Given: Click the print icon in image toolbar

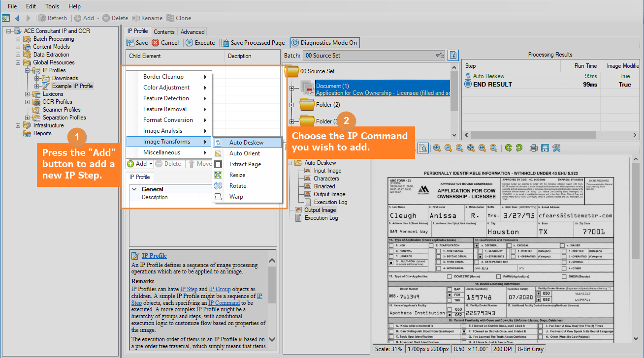Looking at the screenshot, I should [x=533, y=148].
